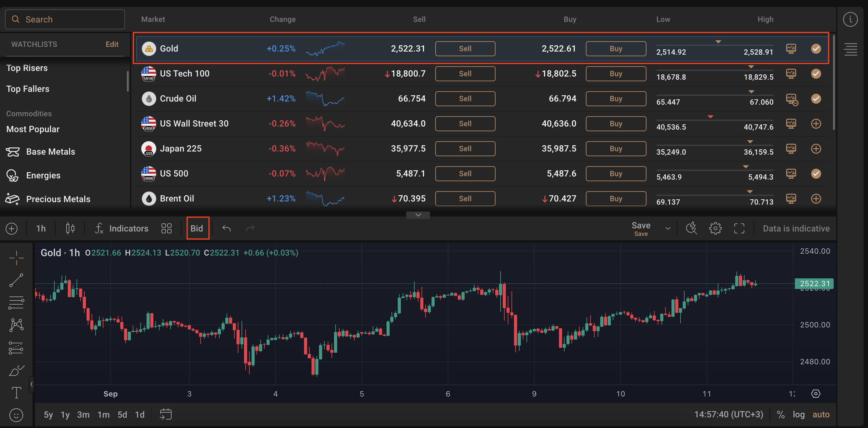Open the Fibonacci retracement tool

16,302
